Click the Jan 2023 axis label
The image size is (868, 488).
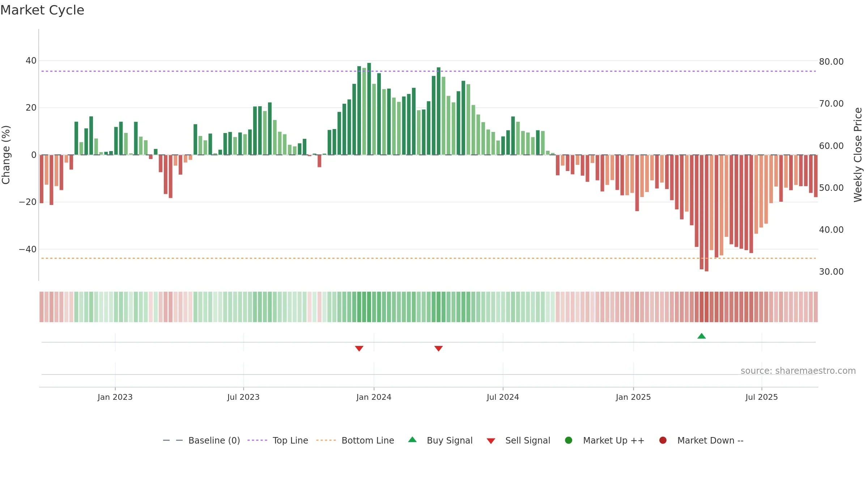pos(115,397)
